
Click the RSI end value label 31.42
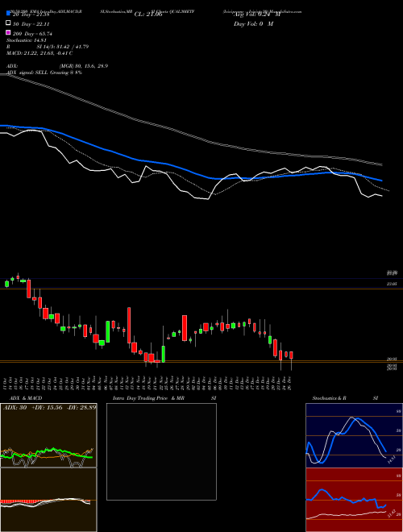click(x=392, y=513)
